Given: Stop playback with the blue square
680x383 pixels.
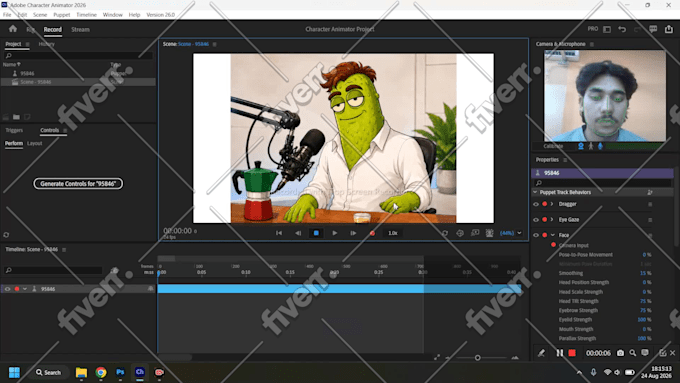Looking at the screenshot, I should point(316,233).
